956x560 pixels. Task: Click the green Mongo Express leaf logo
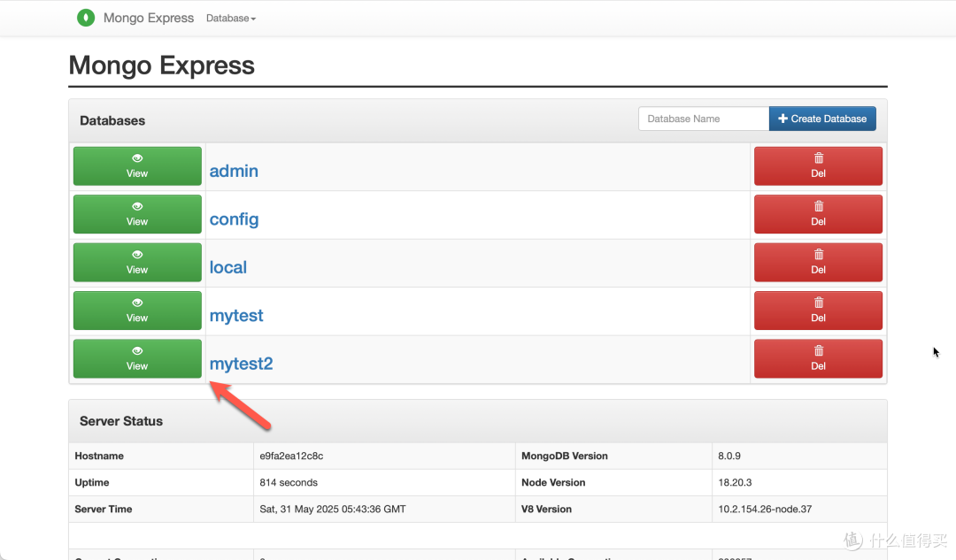(86, 18)
